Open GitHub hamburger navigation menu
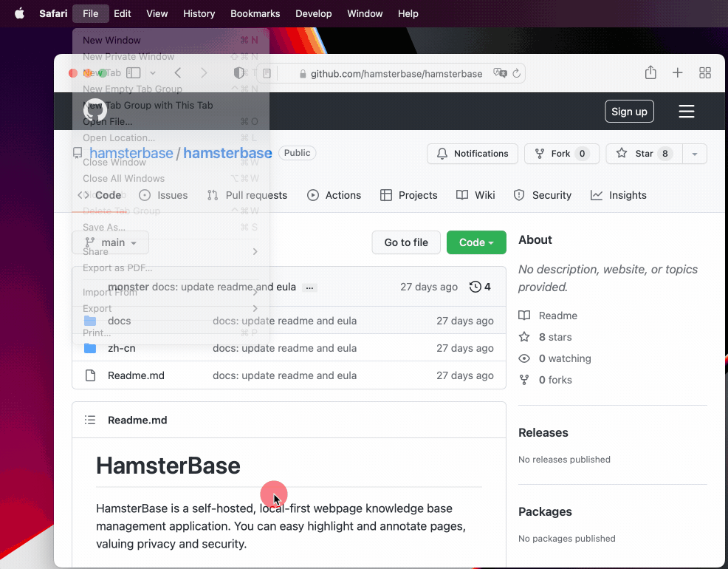 click(x=687, y=112)
